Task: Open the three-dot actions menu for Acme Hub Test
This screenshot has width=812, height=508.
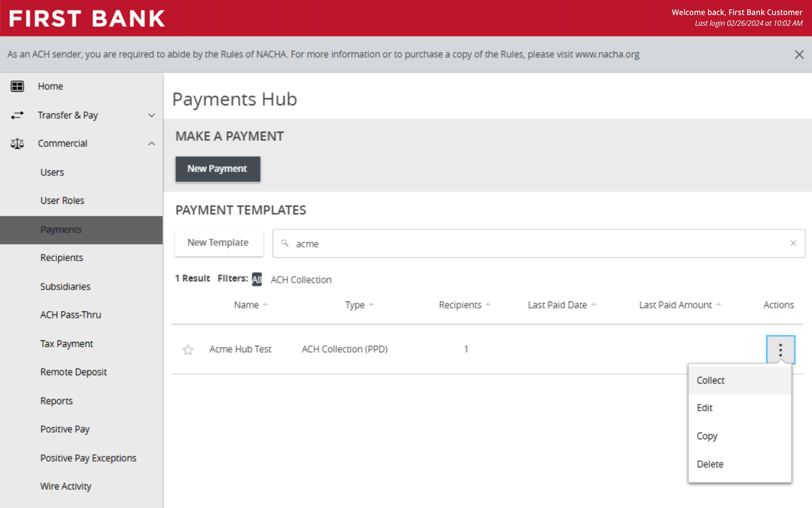Action: [x=780, y=350]
